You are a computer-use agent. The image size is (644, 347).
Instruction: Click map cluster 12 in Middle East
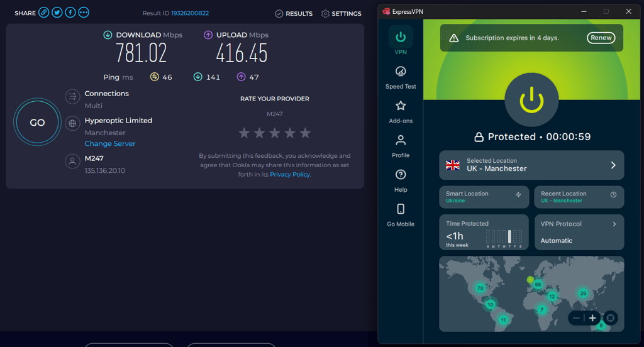(552, 296)
